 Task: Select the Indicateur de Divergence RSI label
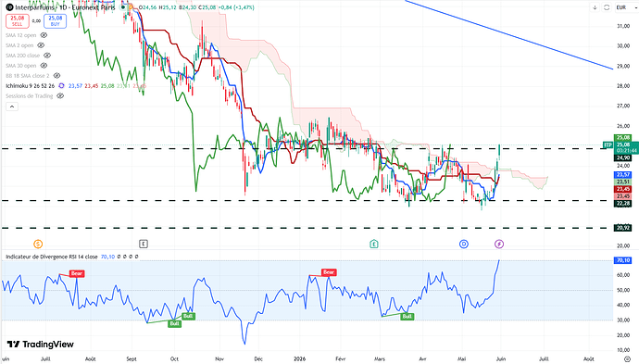pos(51,257)
